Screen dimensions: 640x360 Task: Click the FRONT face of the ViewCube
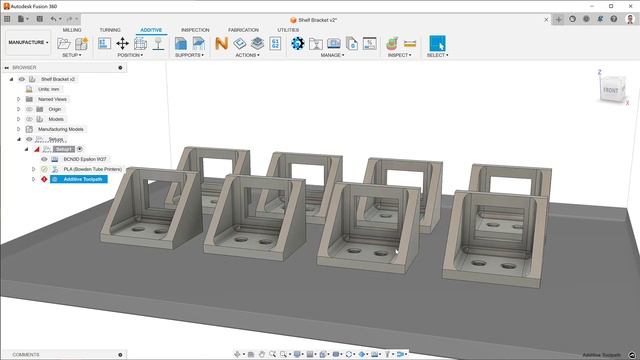click(x=611, y=90)
